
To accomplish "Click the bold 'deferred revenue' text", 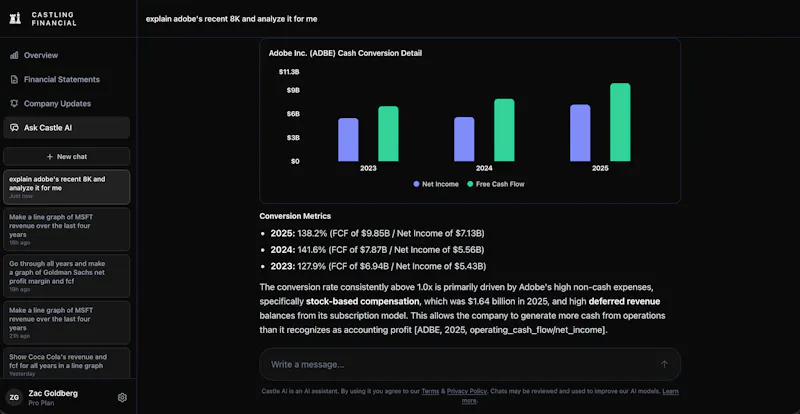I will [624, 301].
